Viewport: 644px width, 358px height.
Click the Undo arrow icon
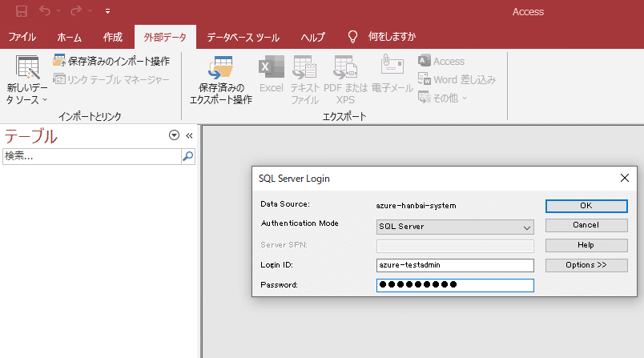click(x=45, y=11)
